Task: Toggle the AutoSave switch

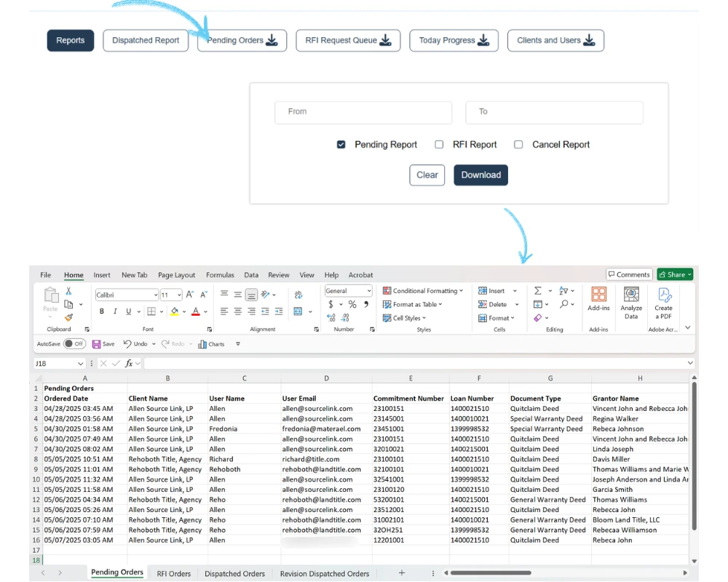Action: pos(74,344)
